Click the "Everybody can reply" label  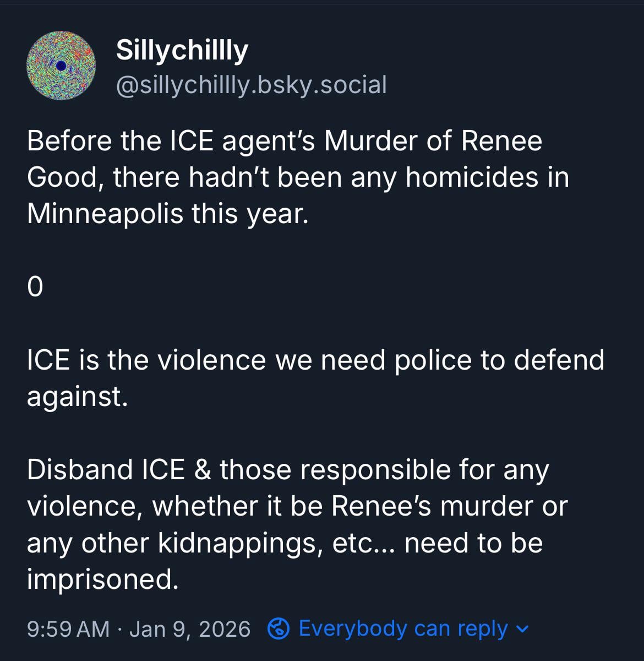point(403,629)
